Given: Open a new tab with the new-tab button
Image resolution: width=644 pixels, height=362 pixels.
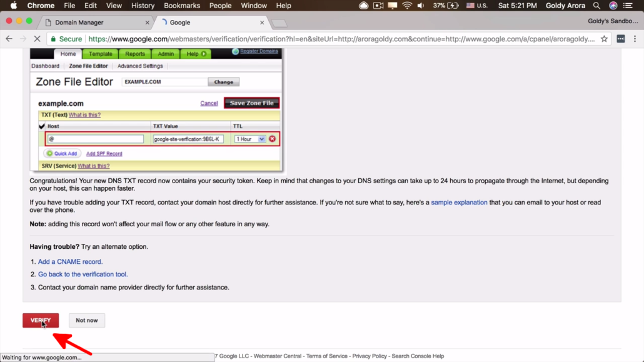Looking at the screenshot, I should (x=279, y=23).
